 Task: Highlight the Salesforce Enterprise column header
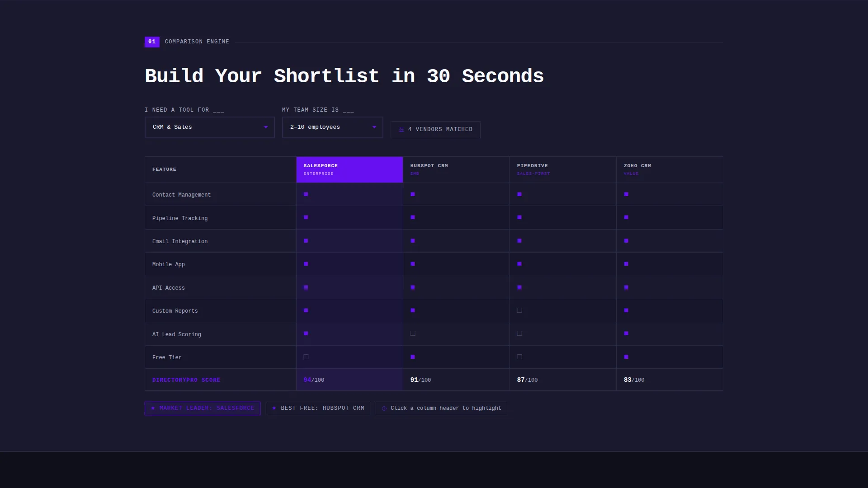point(349,169)
